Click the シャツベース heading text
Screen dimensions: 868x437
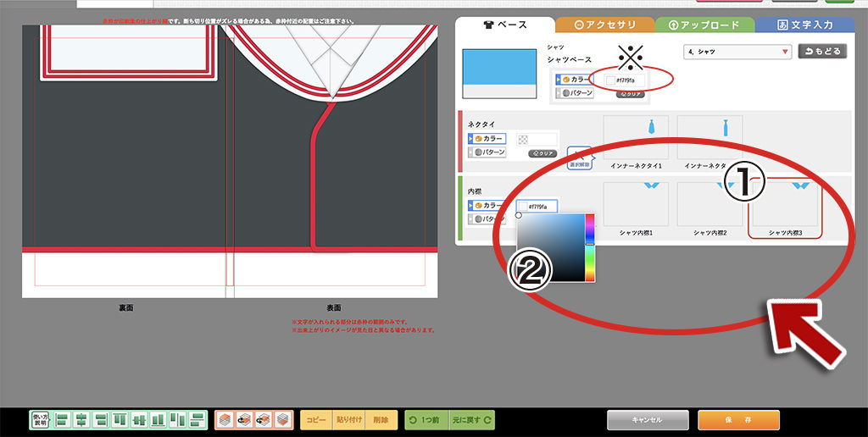(x=569, y=59)
